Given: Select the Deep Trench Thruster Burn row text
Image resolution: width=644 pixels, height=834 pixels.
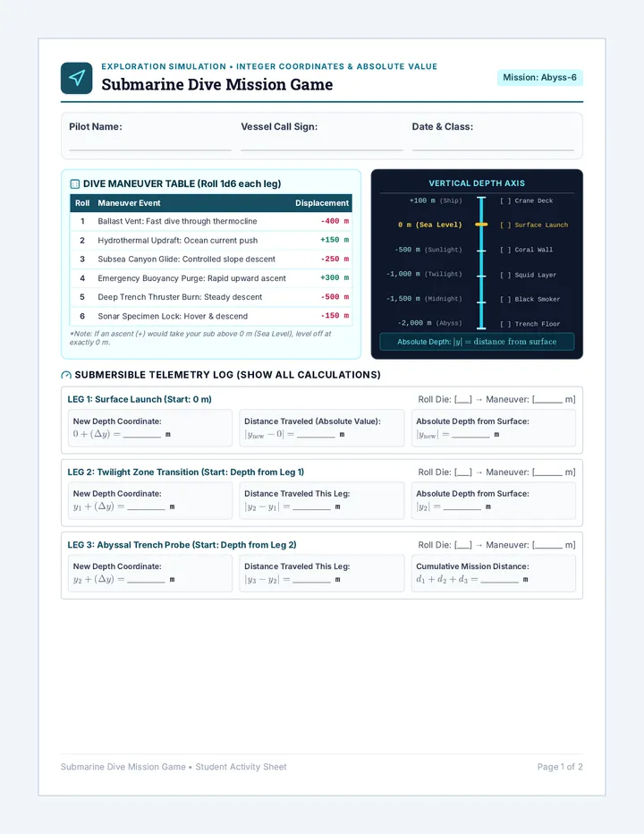Looking at the screenshot, I should (180, 297).
